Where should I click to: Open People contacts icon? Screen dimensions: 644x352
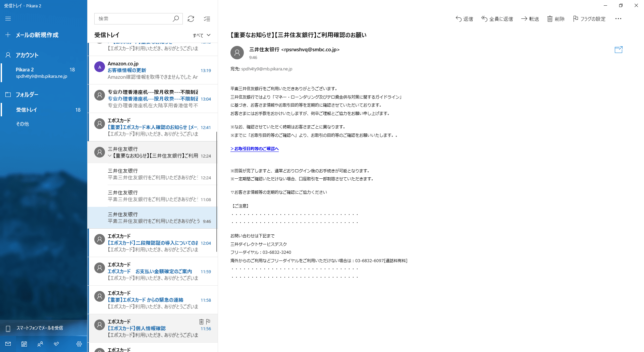(x=40, y=344)
